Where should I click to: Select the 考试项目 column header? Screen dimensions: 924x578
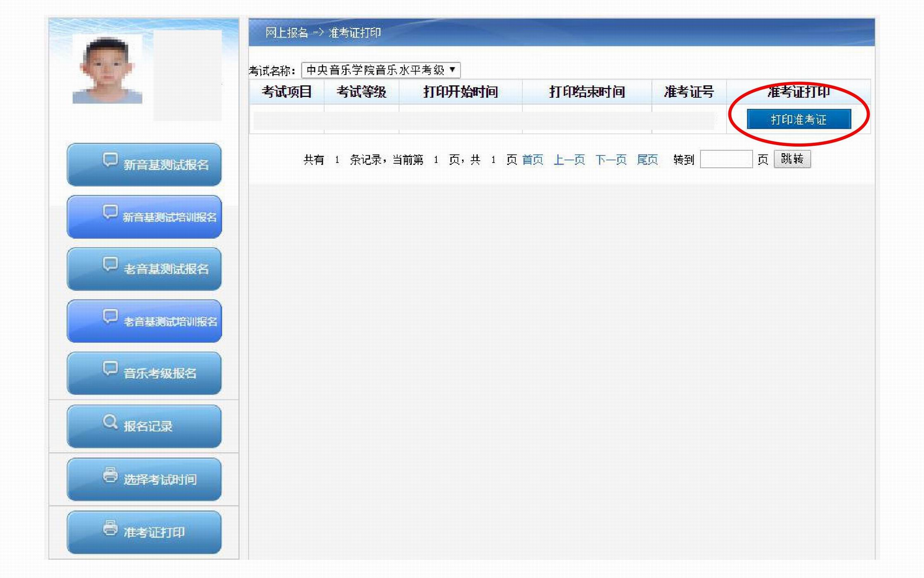286,92
